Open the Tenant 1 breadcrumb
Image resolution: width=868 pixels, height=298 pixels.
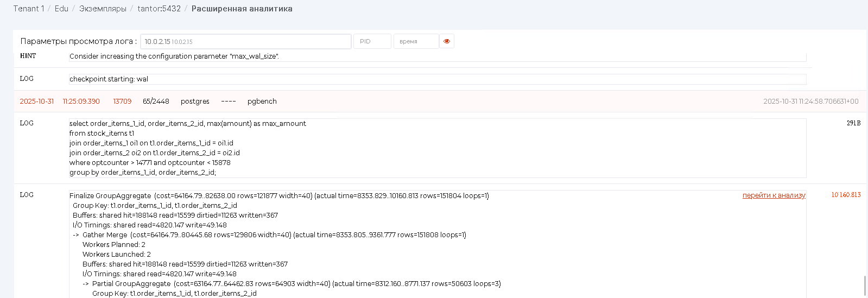click(x=28, y=9)
